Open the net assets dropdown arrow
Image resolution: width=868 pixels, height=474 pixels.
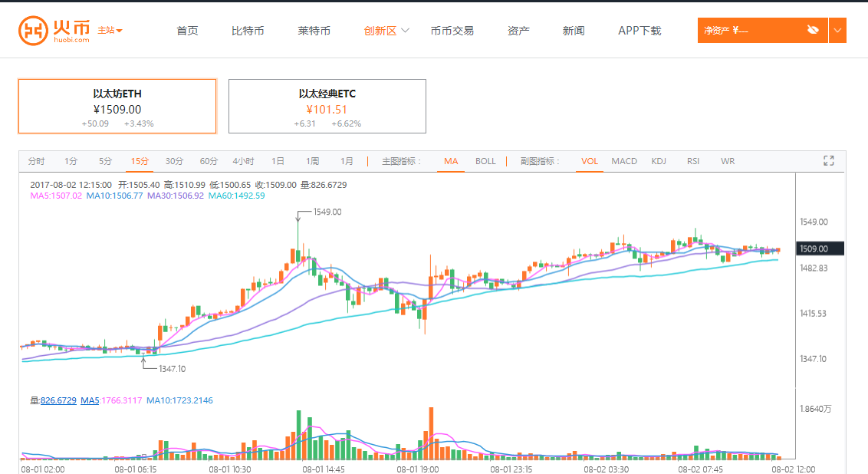(837, 30)
